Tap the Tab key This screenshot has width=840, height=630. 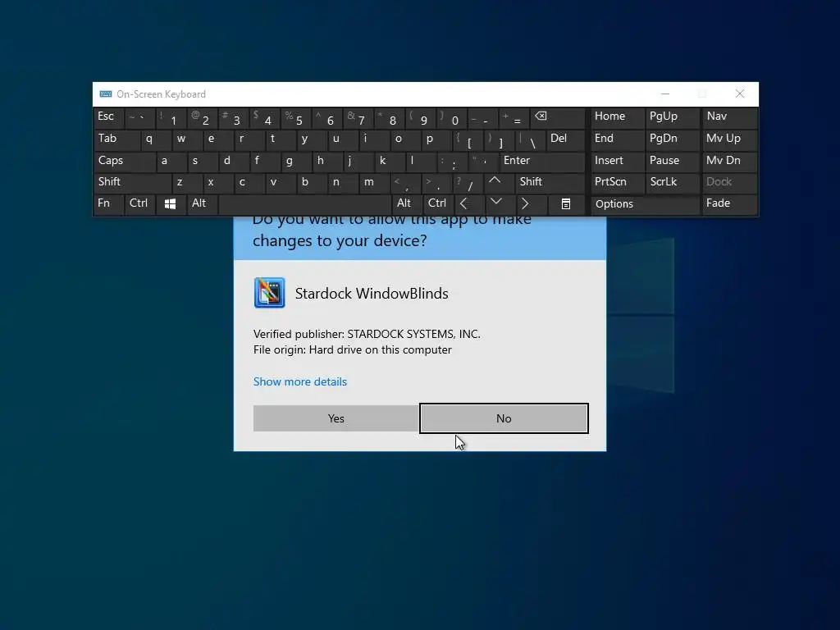point(116,139)
